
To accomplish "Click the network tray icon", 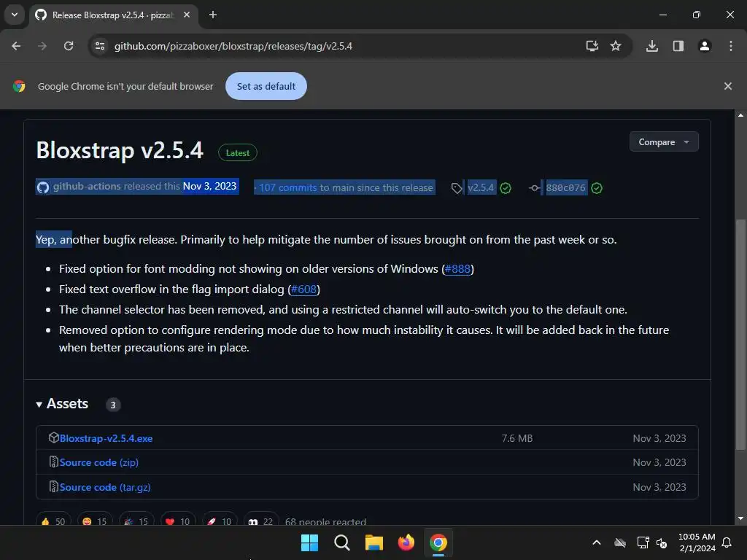I will point(643,542).
